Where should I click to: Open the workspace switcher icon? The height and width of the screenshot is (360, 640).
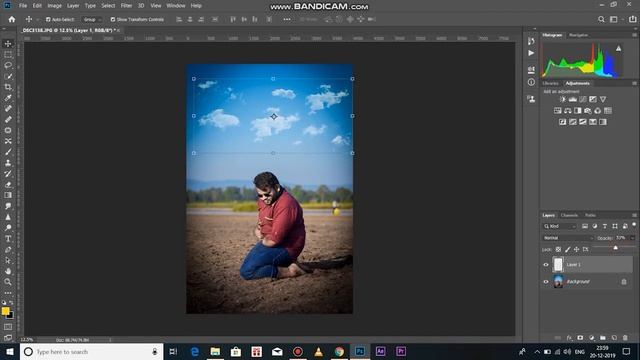tap(614, 19)
